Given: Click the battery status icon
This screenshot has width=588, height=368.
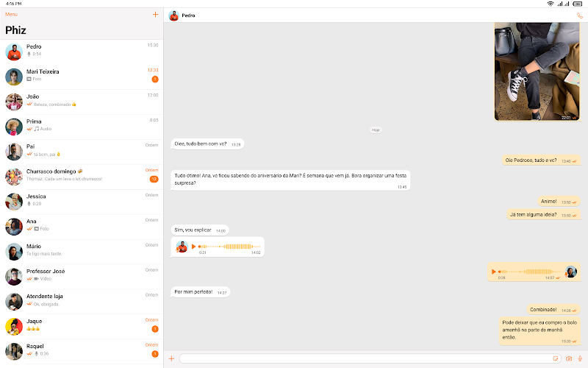Looking at the screenshot, I should pyautogui.click(x=578, y=4).
